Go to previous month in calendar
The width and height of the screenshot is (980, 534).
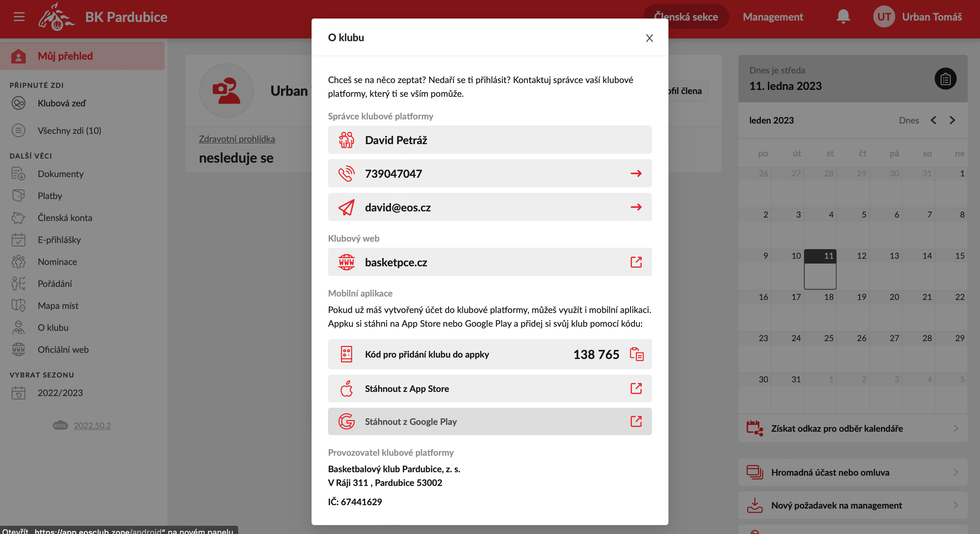point(934,120)
